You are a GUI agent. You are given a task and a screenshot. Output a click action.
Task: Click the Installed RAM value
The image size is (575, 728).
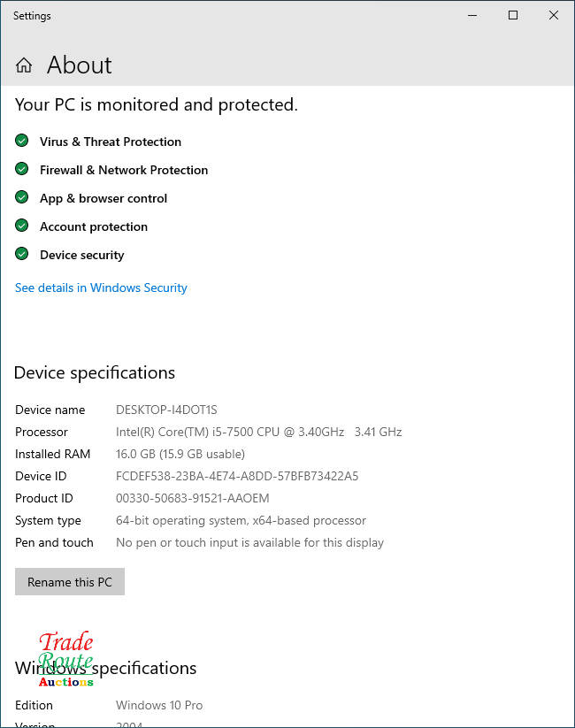tap(180, 454)
